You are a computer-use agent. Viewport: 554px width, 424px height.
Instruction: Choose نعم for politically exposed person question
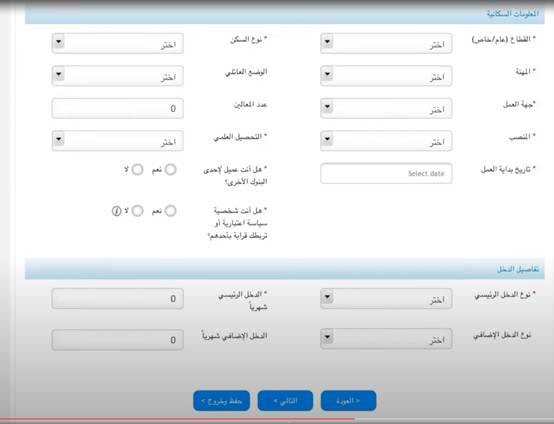pyautogui.click(x=170, y=211)
